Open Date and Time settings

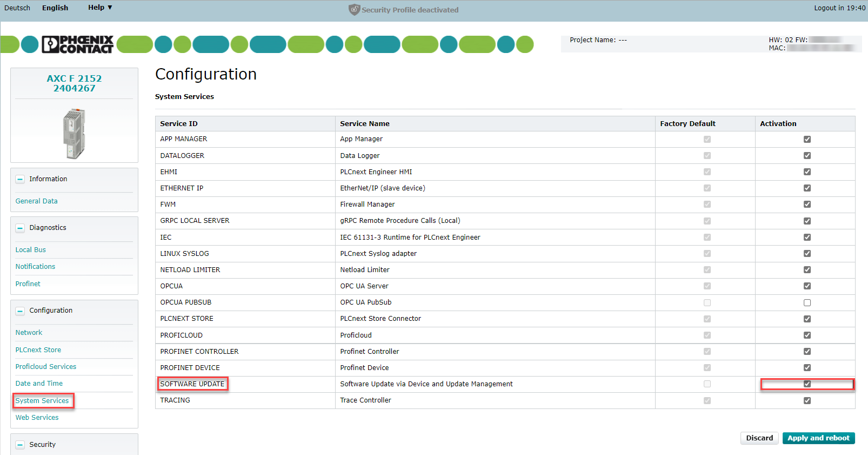pyautogui.click(x=39, y=383)
